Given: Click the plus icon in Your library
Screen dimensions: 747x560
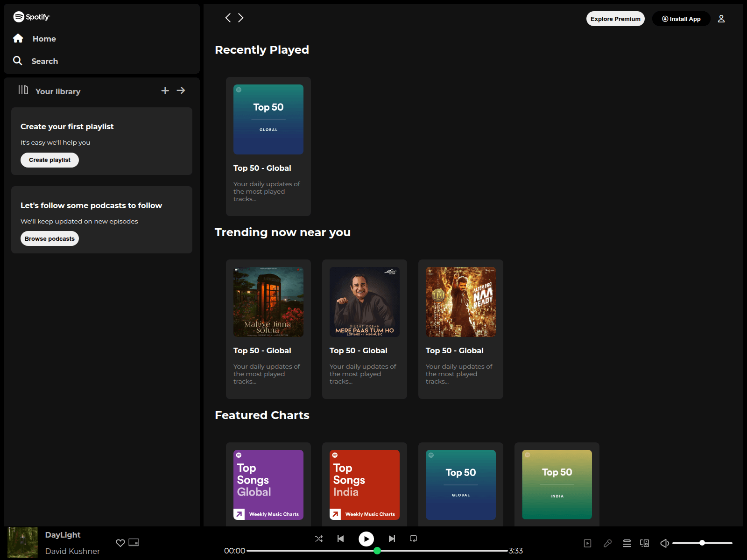Looking at the screenshot, I should (x=165, y=91).
